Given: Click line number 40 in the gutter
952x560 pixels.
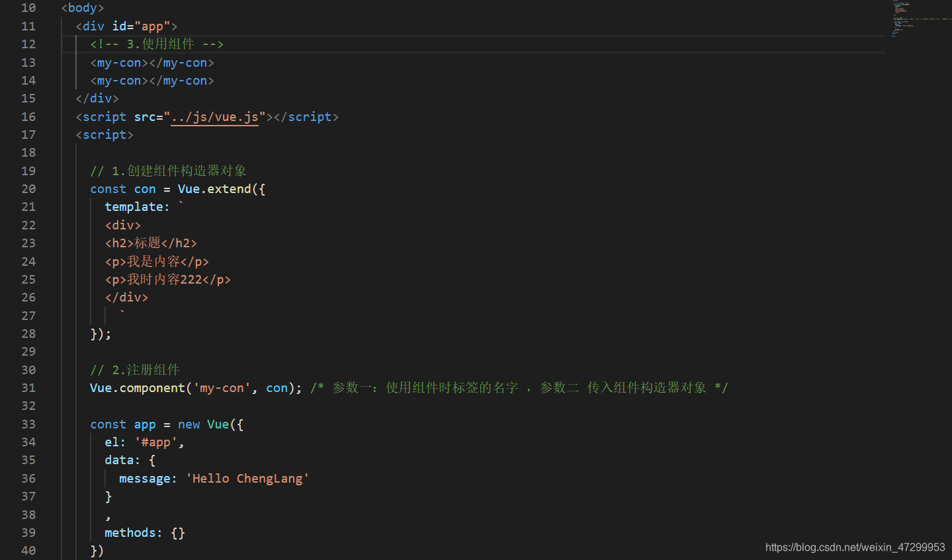Looking at the screenshot, I should (28, 551).
